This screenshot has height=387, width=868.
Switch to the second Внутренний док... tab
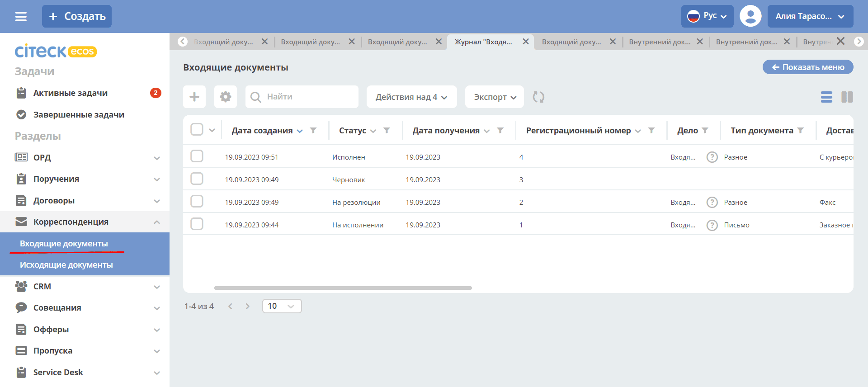[746, 42]
